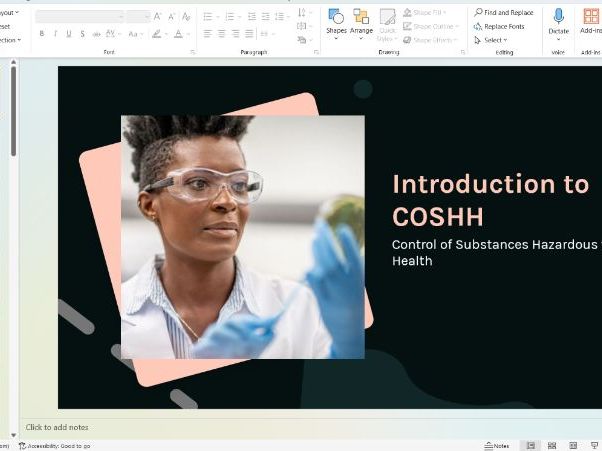602x451 pixels.
Task: Open align text options
Action: (305, 26)
